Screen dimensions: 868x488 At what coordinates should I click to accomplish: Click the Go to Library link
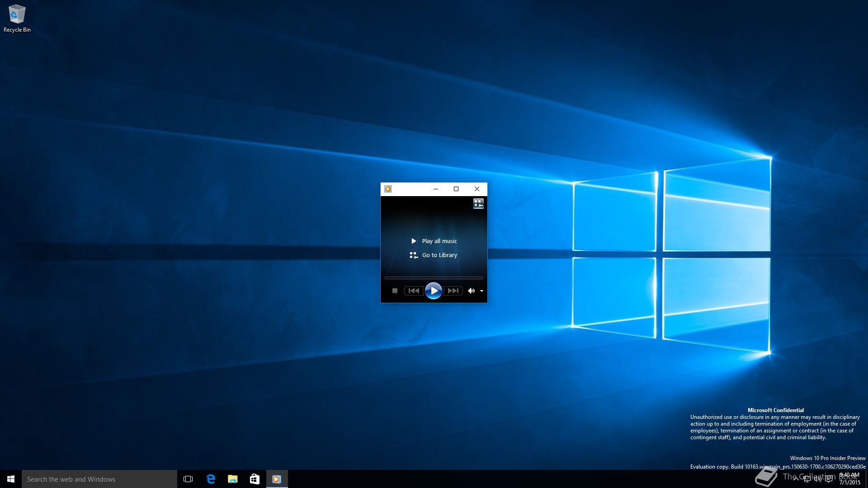pos(434,255)
